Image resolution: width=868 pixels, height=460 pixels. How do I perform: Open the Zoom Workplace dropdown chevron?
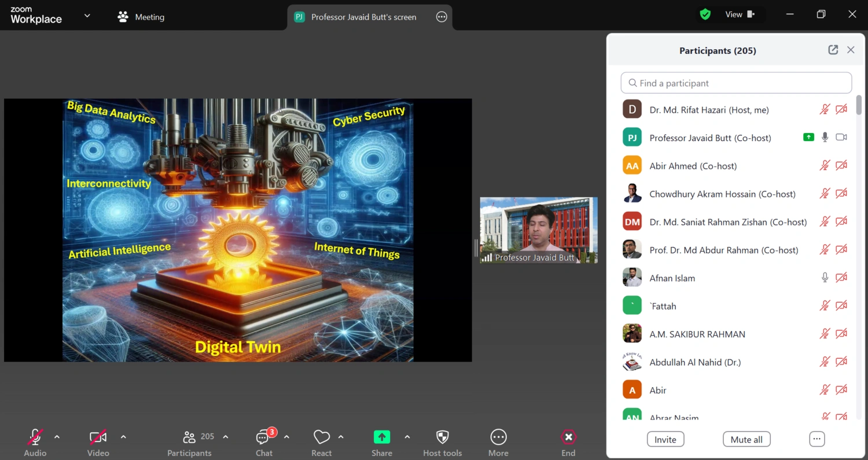87,16
